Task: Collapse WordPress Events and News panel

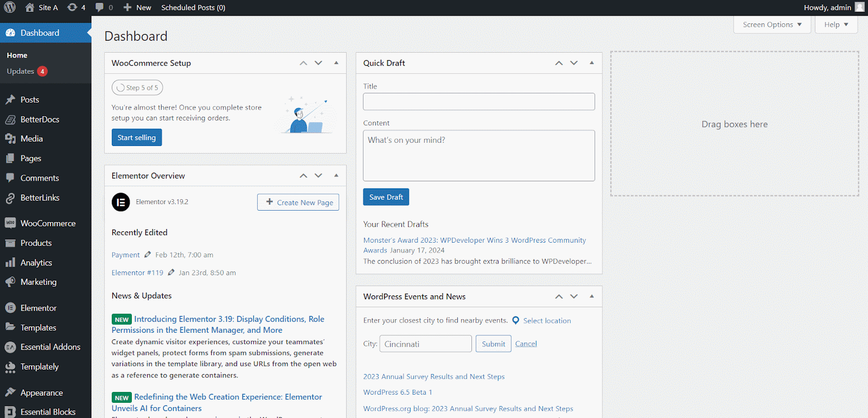Action: click(592, 296)
